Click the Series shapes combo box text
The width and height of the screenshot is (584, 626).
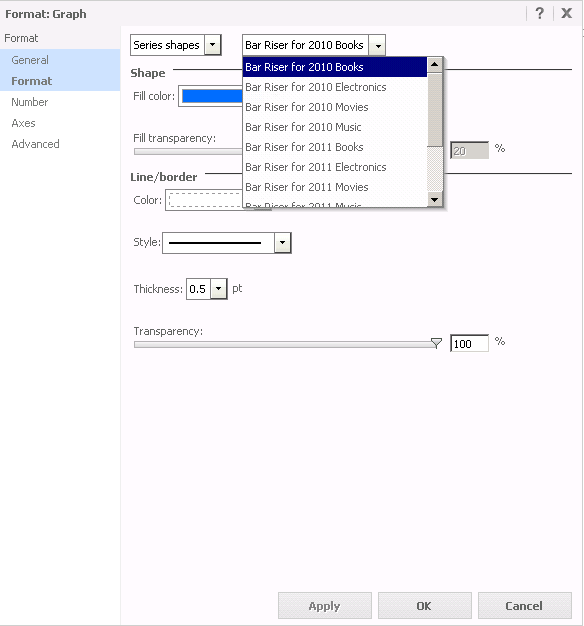[x=167, y=45]
